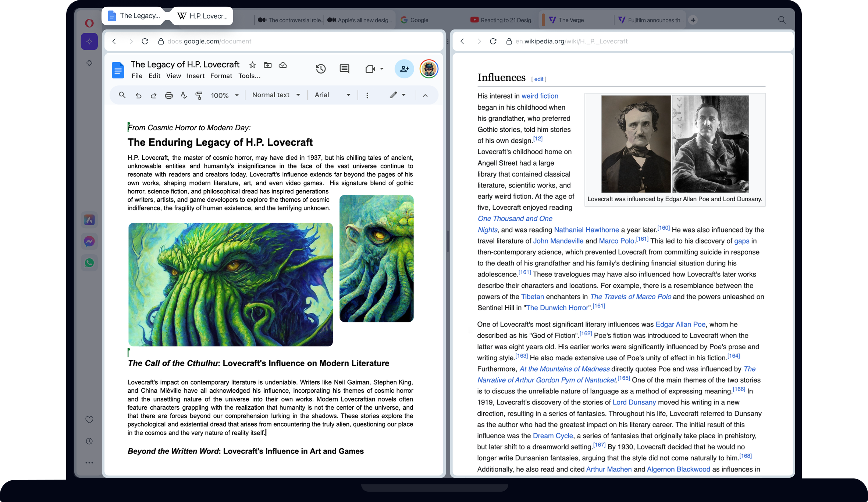Switch to Fujifilm announces tab
Screen dimensions: 868x502
coord(651,20)
